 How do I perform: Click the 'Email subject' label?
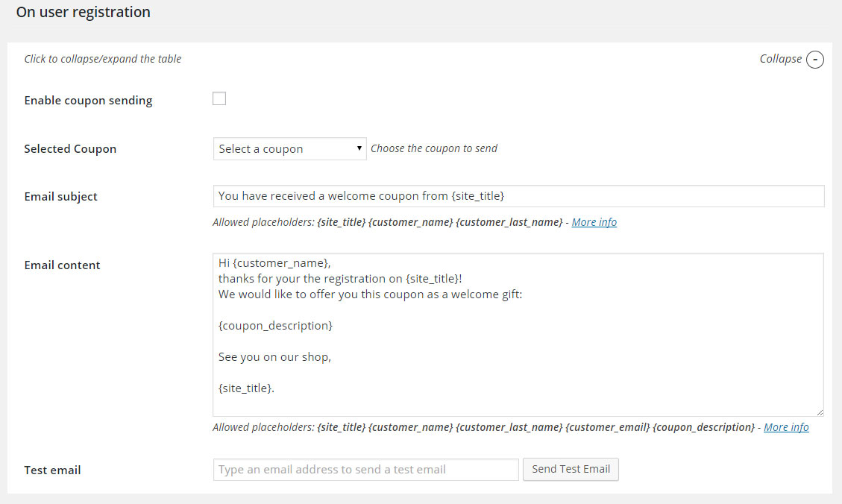[60, 197]
